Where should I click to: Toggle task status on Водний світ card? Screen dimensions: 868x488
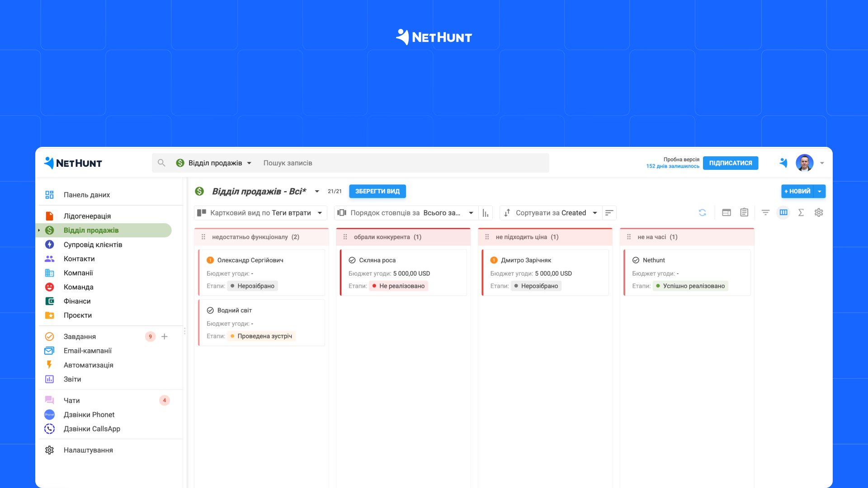click(x=210, y=310)
